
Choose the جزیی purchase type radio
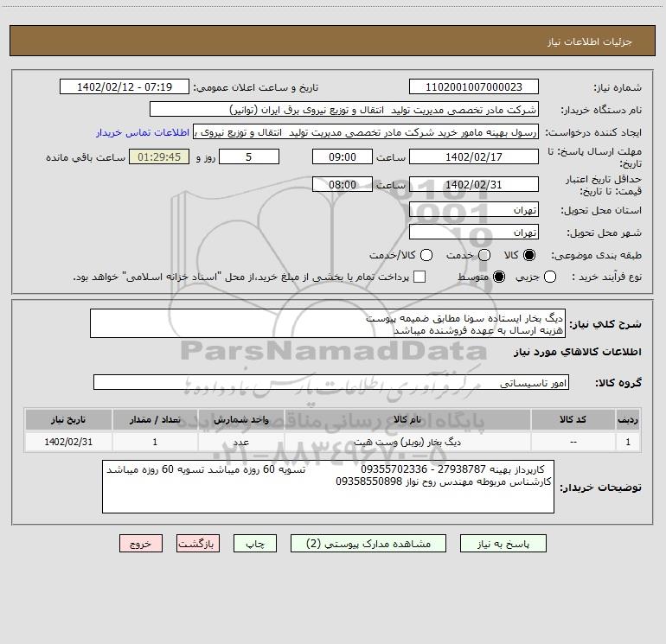[x=550, y=277]
